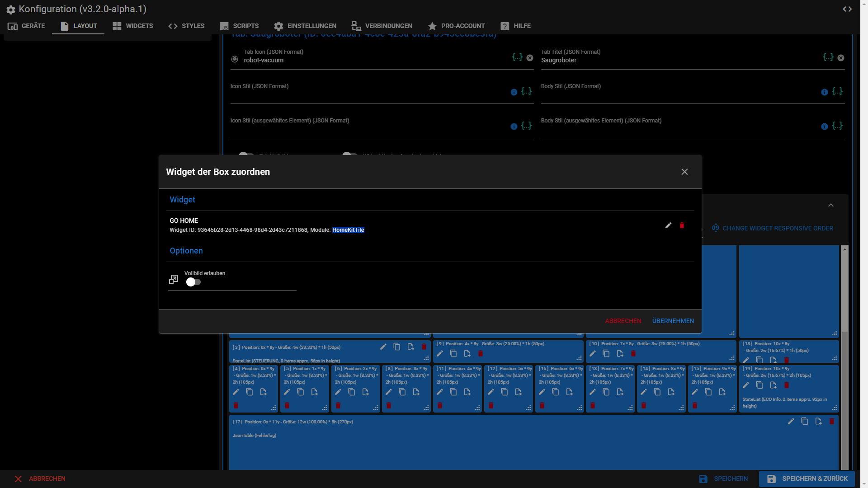The width and height of the screenshot is (868, 488).
Task: Open the PRO-ACCOUNT tab
Action: click(x=456, y=26)
